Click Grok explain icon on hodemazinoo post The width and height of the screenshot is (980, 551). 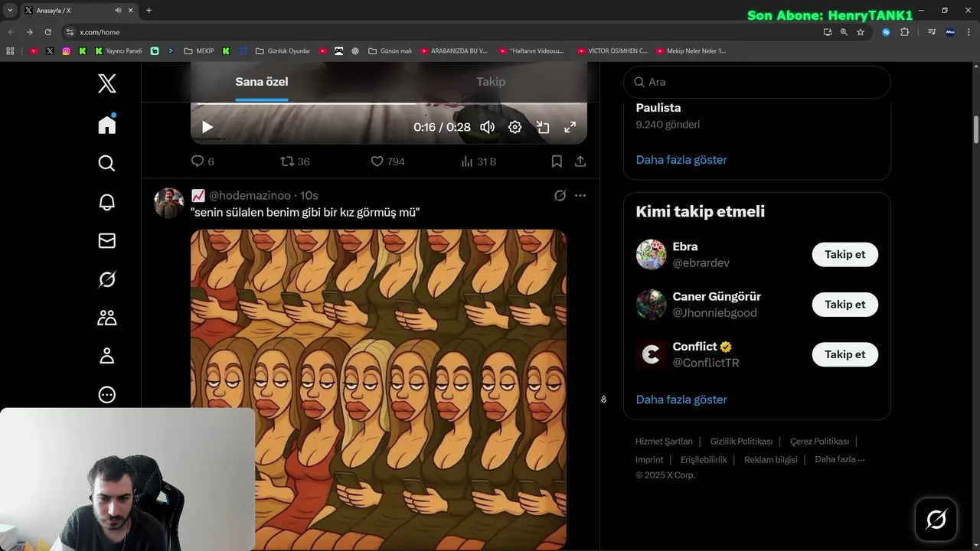click(x=560, y=196)
